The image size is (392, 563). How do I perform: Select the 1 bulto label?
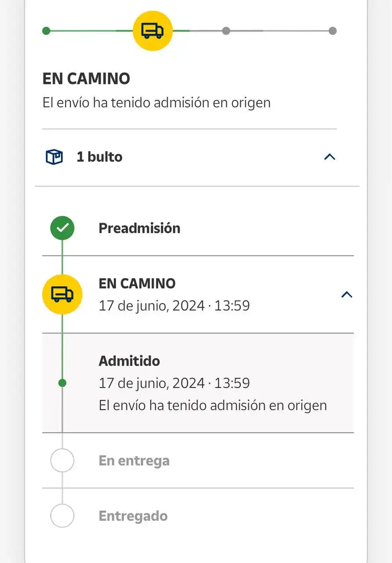click(99, 157)
